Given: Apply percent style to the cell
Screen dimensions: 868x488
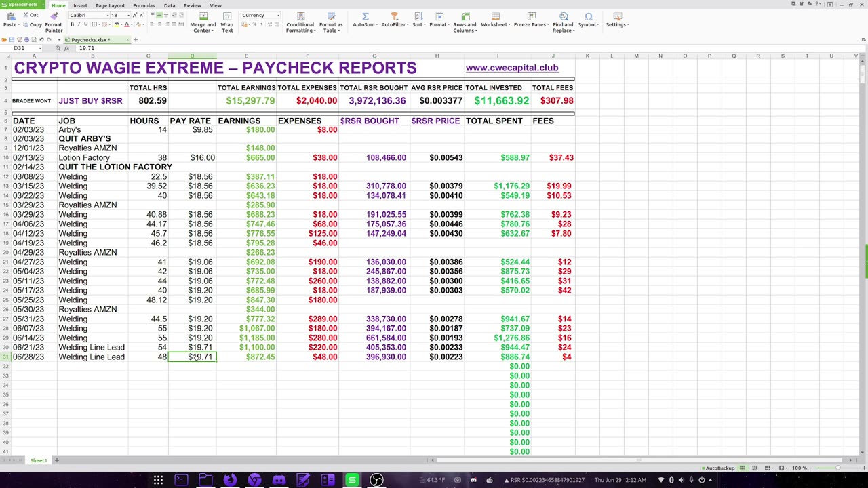Looking at the screenshot, I should [x=253, y=24].
